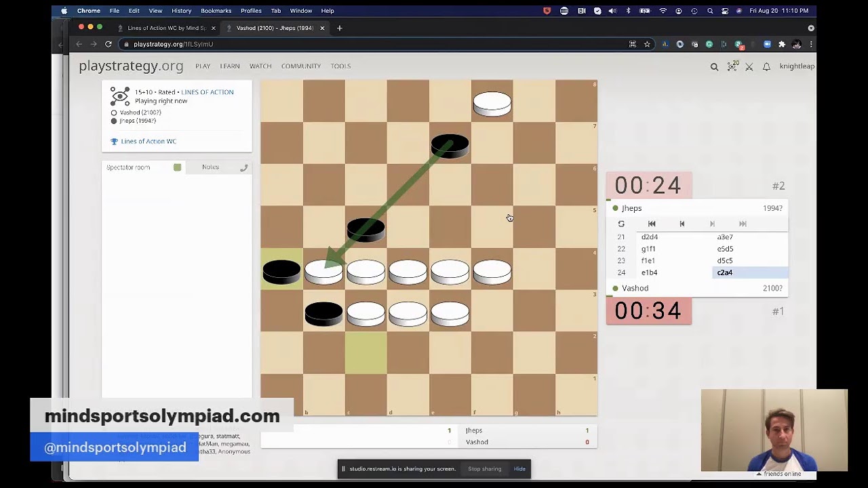868x488 pixels.
Task: Select move e5d5 in move 22
Action: 725,249
